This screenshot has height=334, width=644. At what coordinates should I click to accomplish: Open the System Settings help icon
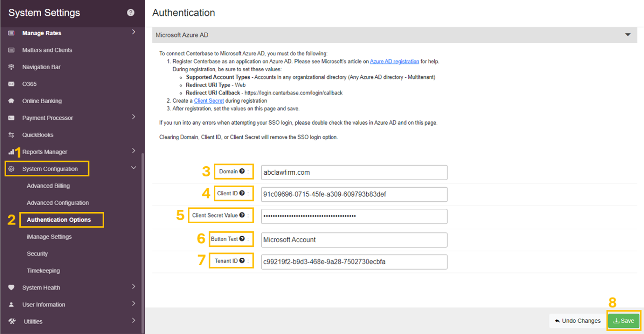(x=131, y=13)
